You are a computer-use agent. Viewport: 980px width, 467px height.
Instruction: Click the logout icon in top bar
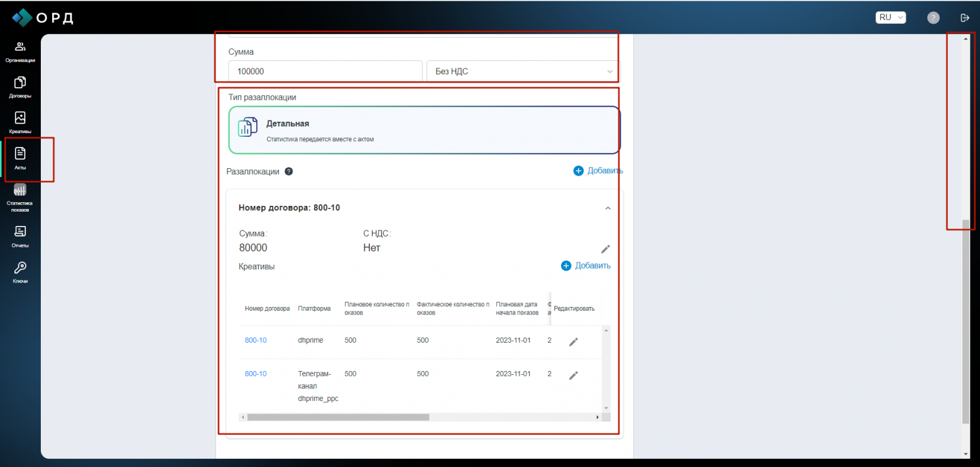[965, 18]
